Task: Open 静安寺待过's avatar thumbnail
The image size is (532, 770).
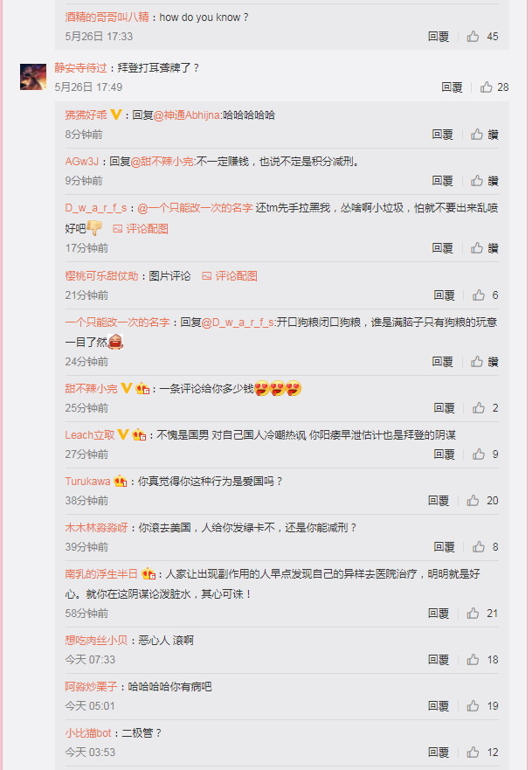Action: pos(33,77)
